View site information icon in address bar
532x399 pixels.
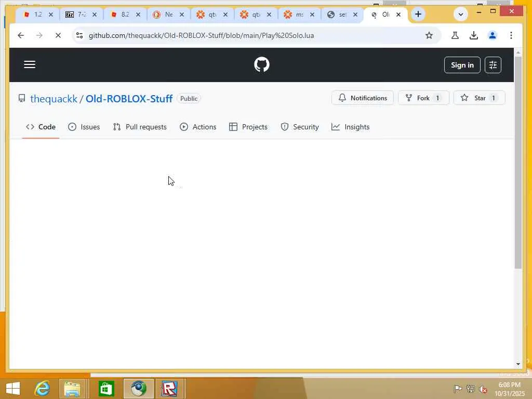79,35
